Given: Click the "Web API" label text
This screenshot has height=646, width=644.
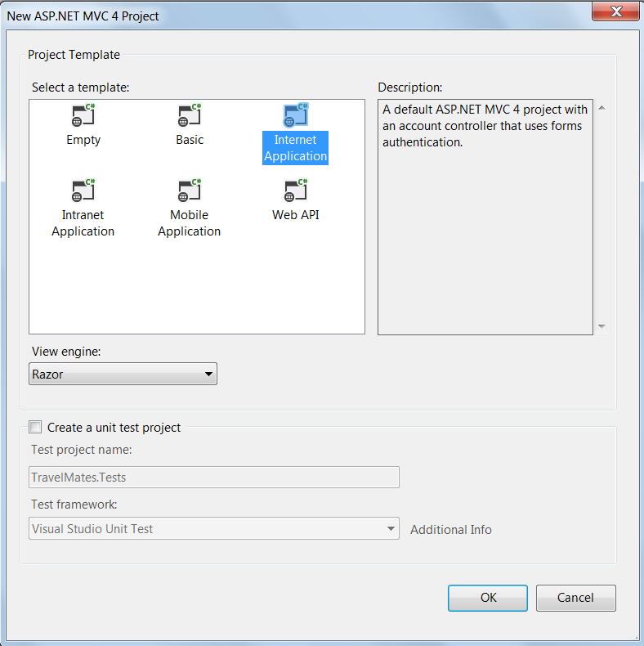Looking at the screenshot, I should point(295,215).
